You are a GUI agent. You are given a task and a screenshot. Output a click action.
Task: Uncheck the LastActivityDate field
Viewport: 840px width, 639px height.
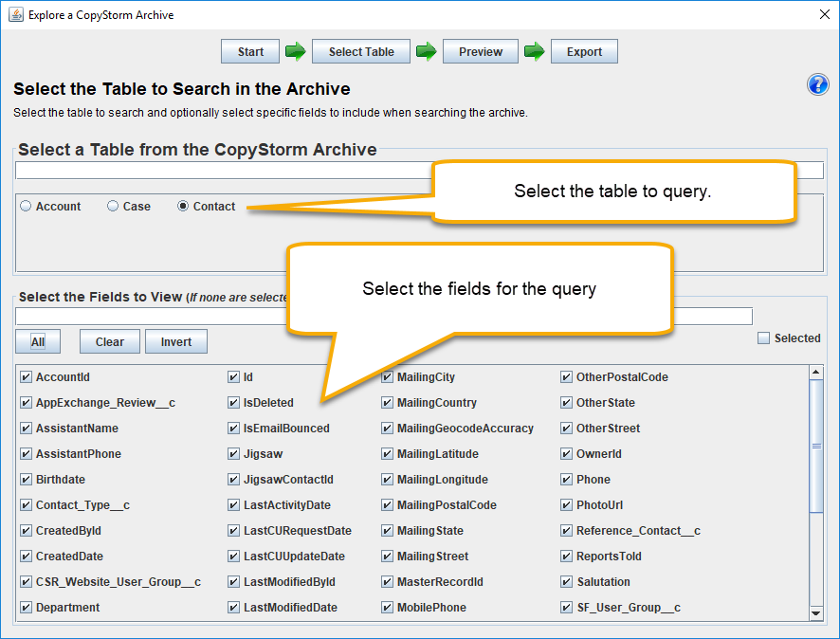coord(233,505)
